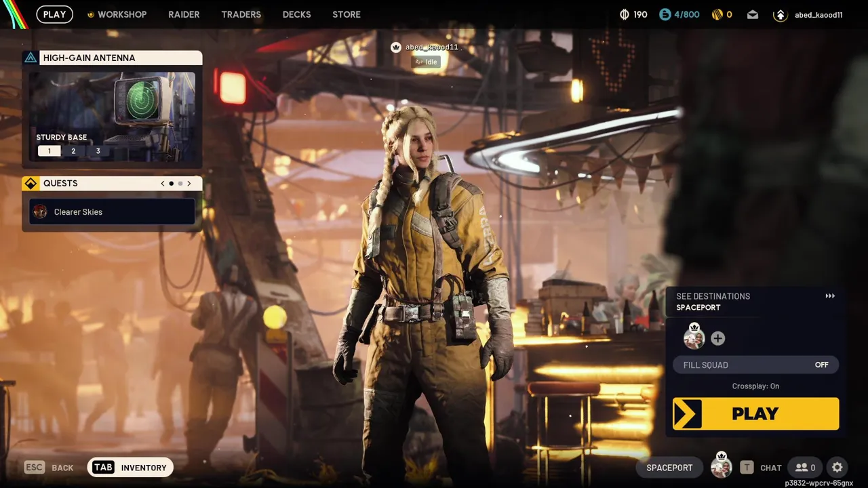Open INVENTORY with the TAB button
Screen dimensions: 868x488
point(131,468)
